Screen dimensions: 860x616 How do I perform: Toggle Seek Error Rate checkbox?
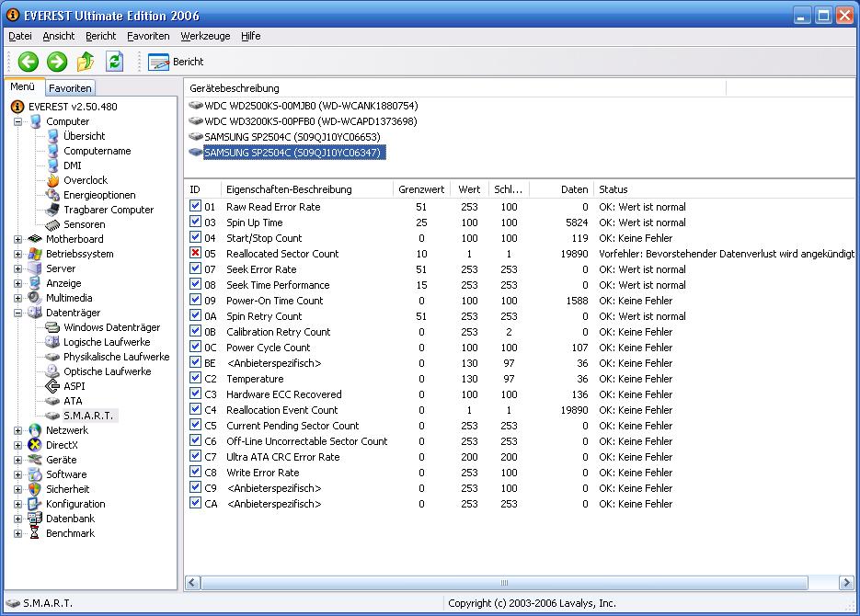point(195,268)
